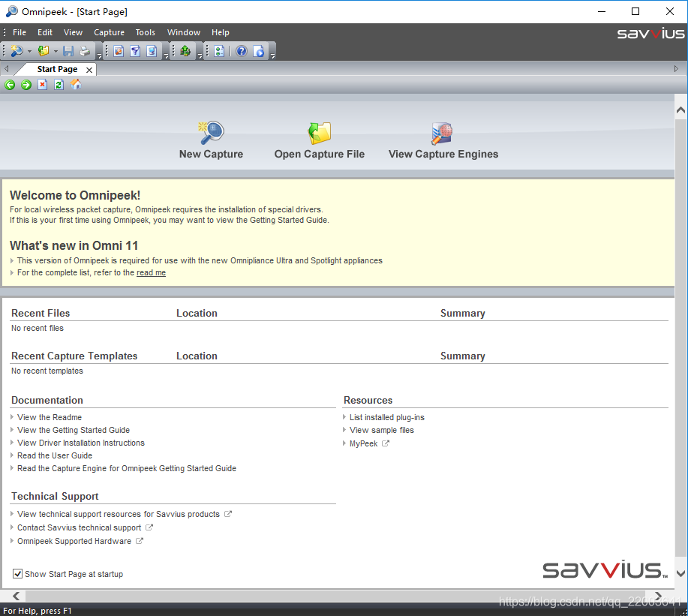This screenshot has height=616, width=688.
Task: Open the View menu
Action: tap(73, 32)
